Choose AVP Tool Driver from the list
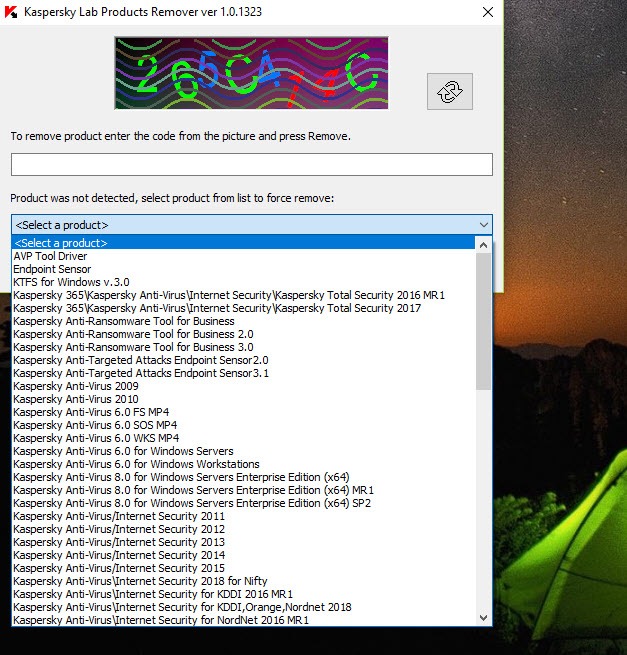Viewport: 627px width, 655px height. pos(244,256)
